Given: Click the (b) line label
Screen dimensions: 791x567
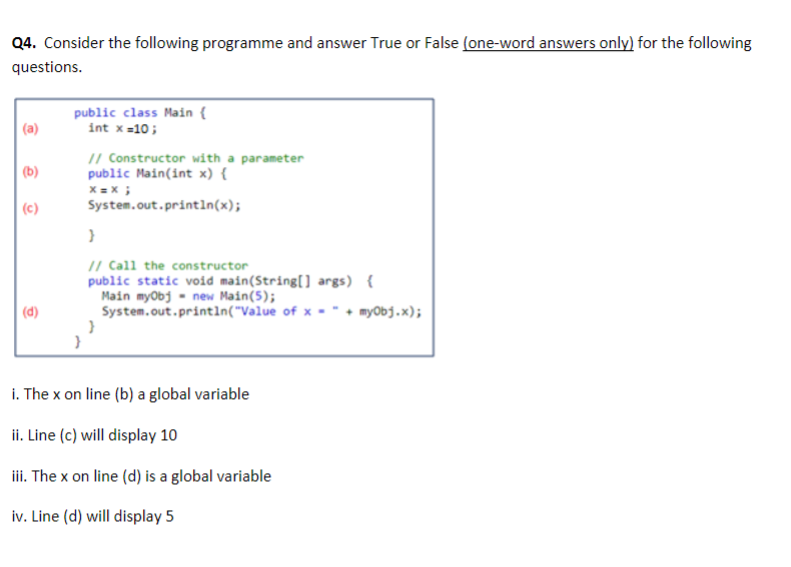Looking at the screenshot, I should pos(30,172).
